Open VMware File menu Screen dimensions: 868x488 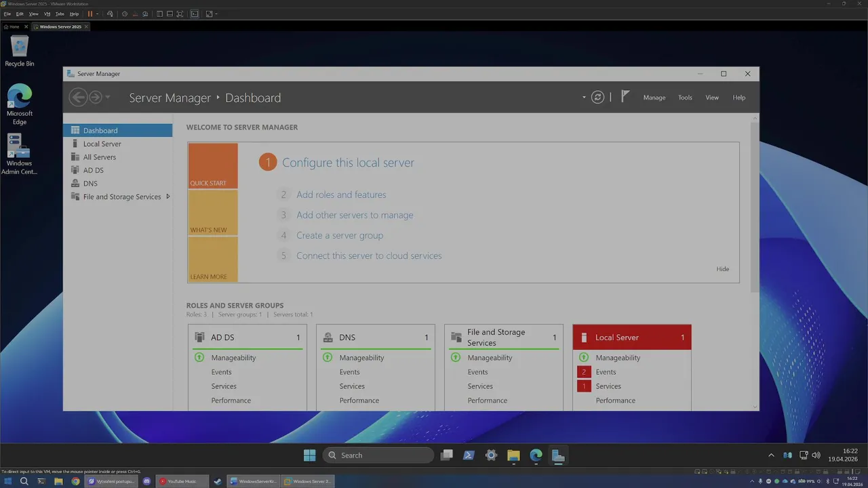coord(7,14)
